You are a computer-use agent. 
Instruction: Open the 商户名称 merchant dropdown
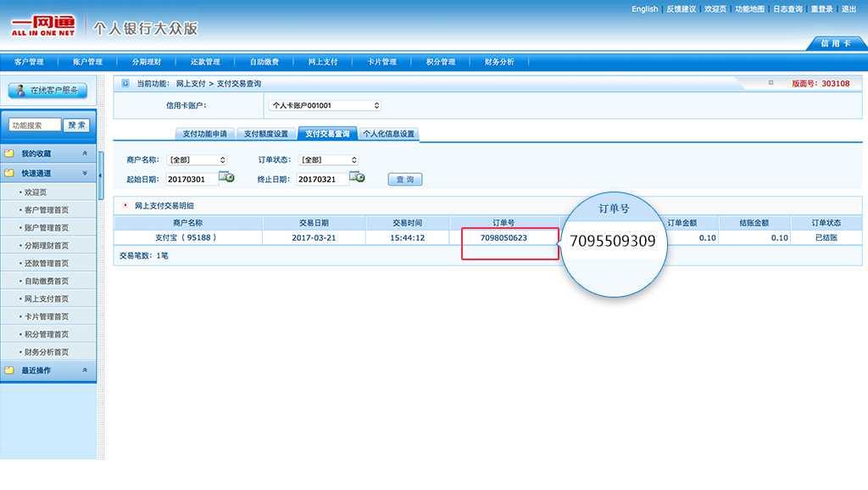coord(198,159)
